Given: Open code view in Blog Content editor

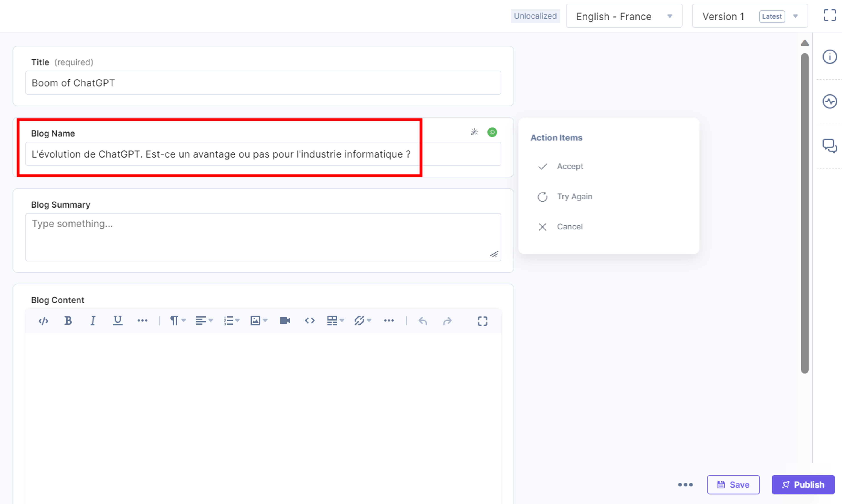Looking at the screenshot, I should pos(43,321).
